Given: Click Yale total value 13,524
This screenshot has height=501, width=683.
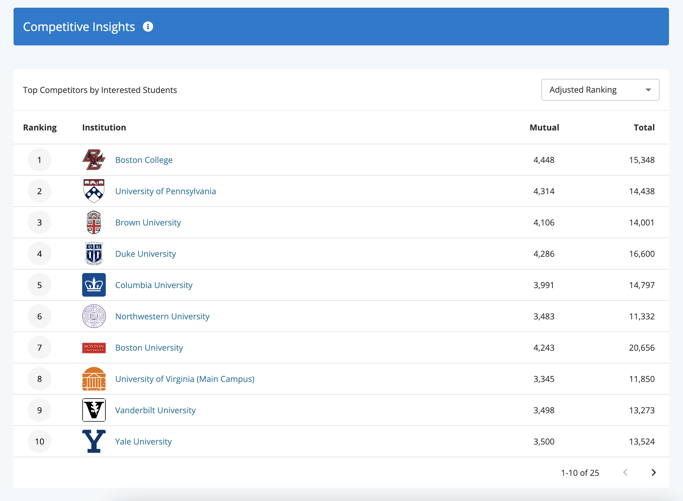Looking at the screenshot, I should [x=642, y=442].
